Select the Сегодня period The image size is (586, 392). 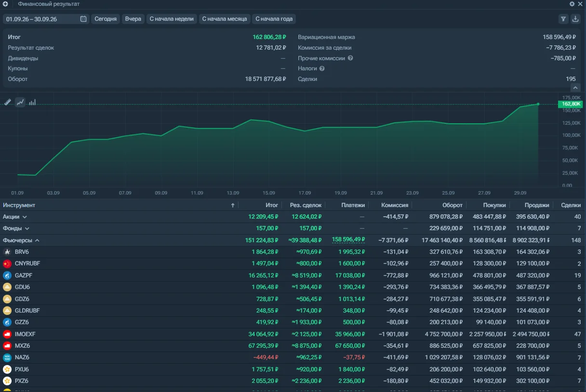(106, 19)
